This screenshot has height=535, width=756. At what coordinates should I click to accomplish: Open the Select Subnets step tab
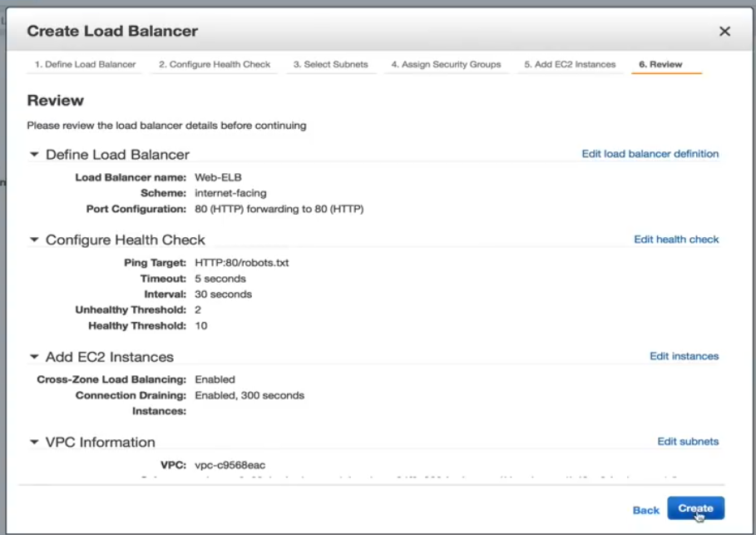pos(330,64)
